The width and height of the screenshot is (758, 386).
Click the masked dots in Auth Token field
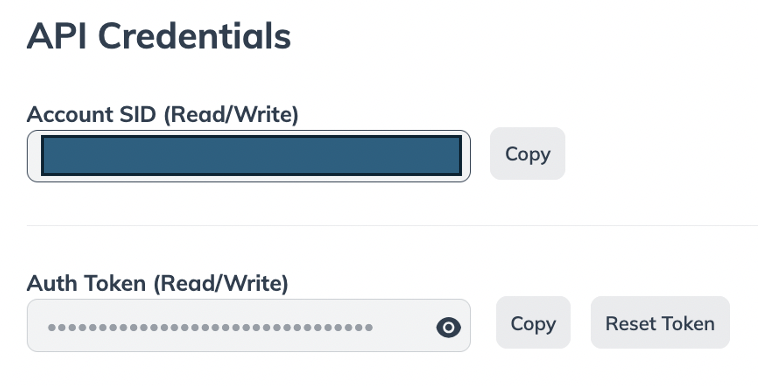click(x=210, y=327)
